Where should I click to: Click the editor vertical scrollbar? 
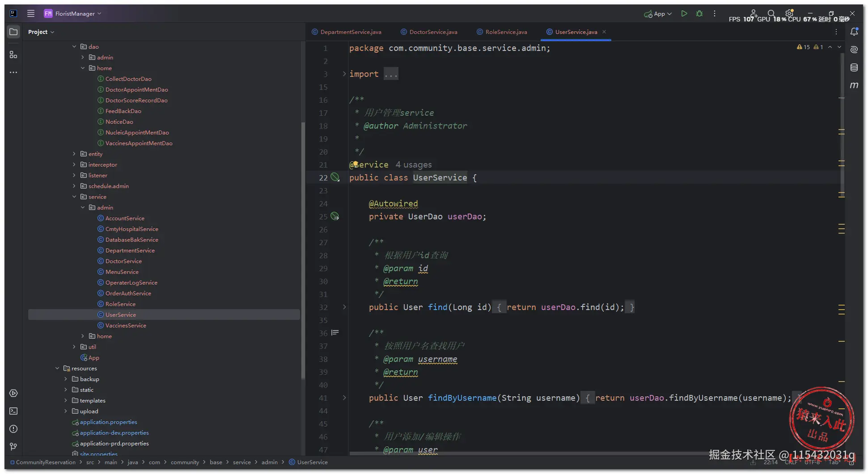(x=842, y=125)
